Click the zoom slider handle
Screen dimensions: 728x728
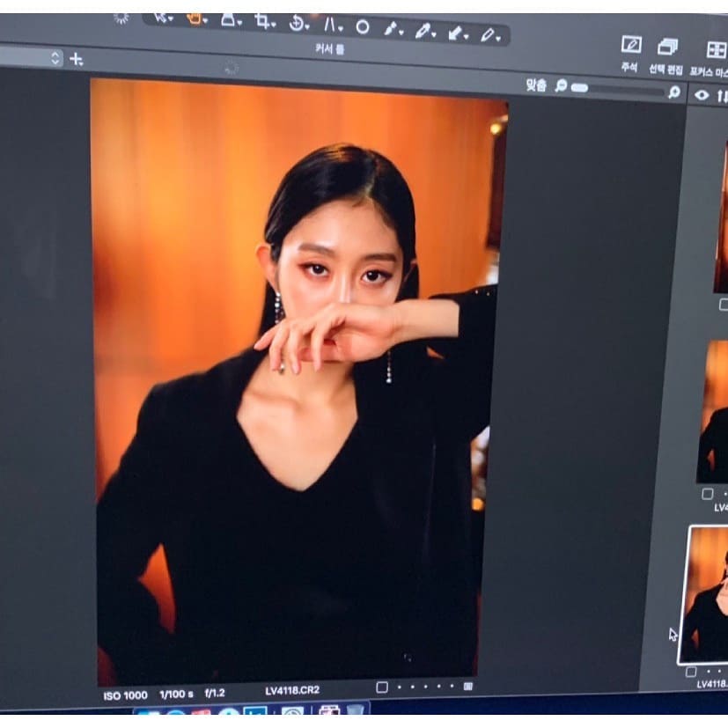tap(579, 87)
